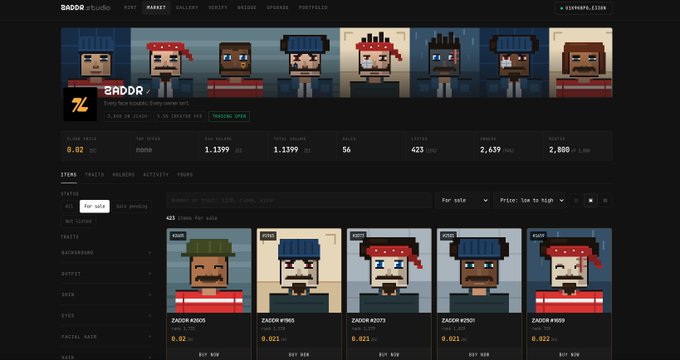The height and width of the screenshot is (360, 680).
Task: Switch to the Items tab
Action: click(69, 175)
